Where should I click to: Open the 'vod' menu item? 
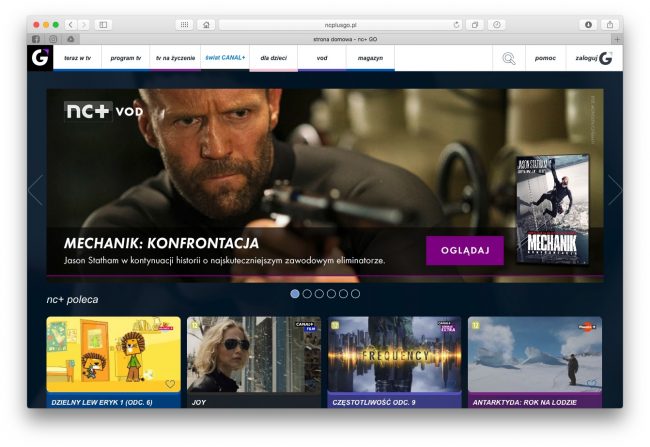(x=322, y=58)
